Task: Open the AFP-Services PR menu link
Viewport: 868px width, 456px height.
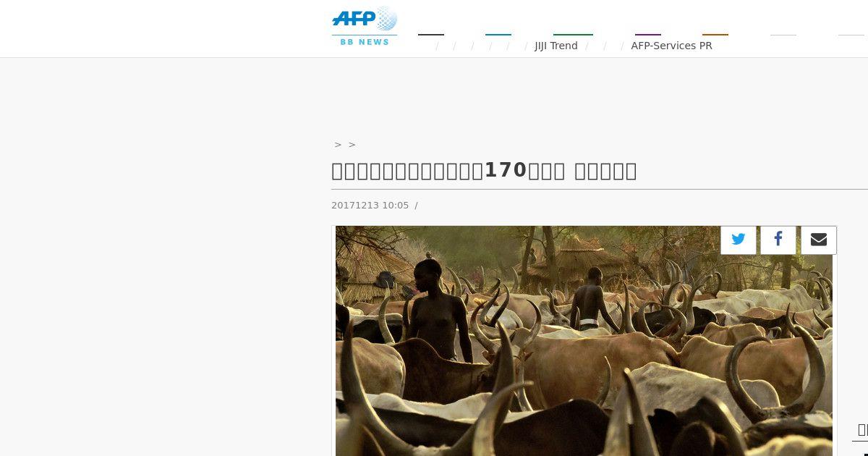Action: tap(671, 46)
